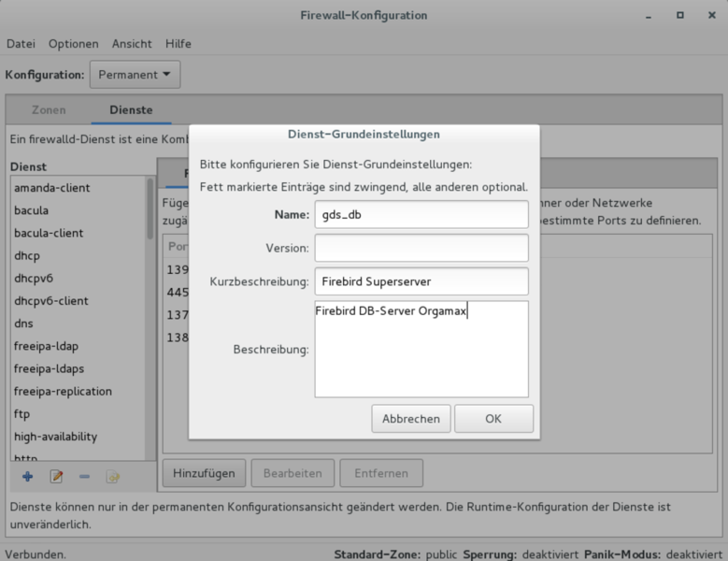The image size is (728, 561).
Task: Click the edit service pencil icon
Action: (56, 477)
